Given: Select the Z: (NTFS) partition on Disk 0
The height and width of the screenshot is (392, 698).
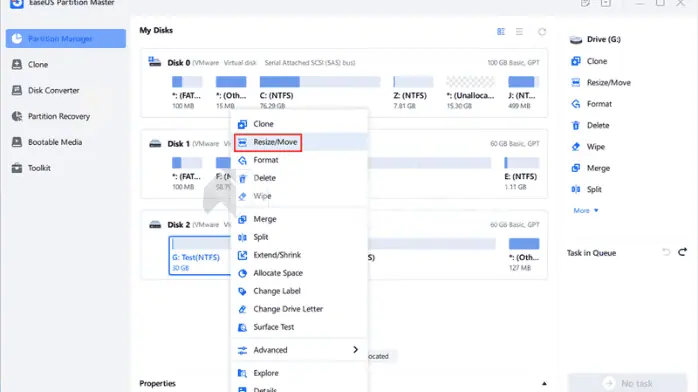Looking at the screenshot, I should coord(413,93).
